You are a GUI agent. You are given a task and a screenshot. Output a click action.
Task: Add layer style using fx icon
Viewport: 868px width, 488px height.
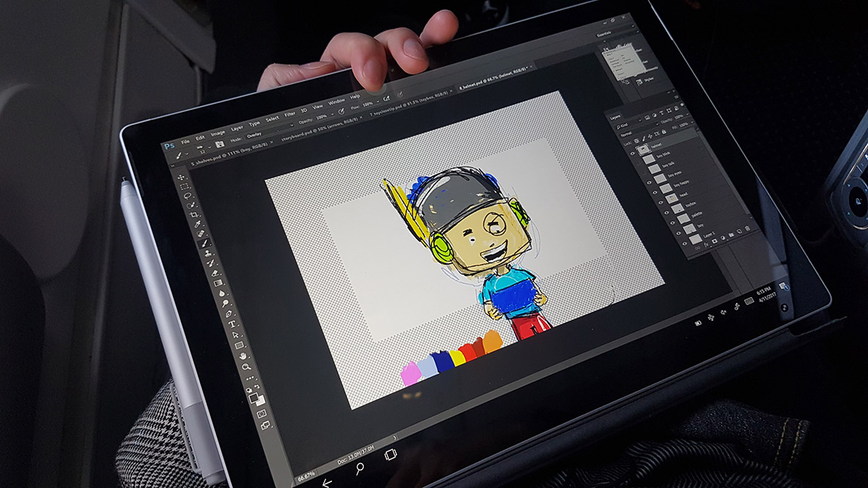[x=705, y=245]
